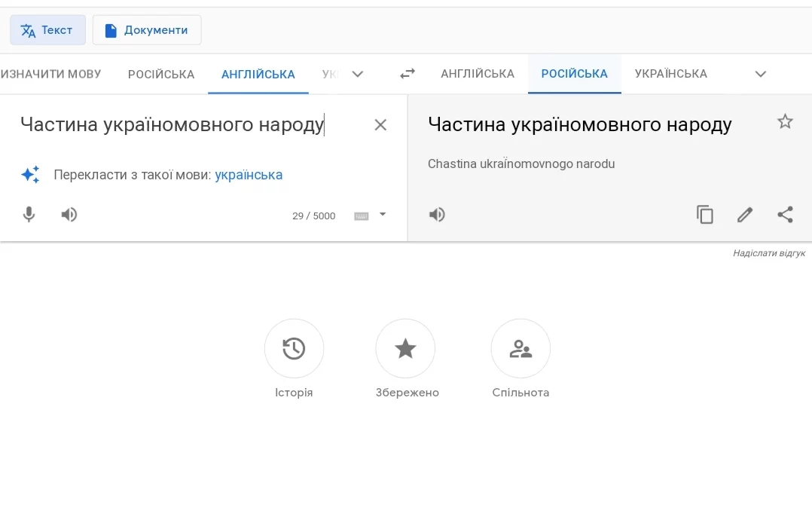Switch to Текст mode button
Screen dimensions: 812x520
(47, 30)
